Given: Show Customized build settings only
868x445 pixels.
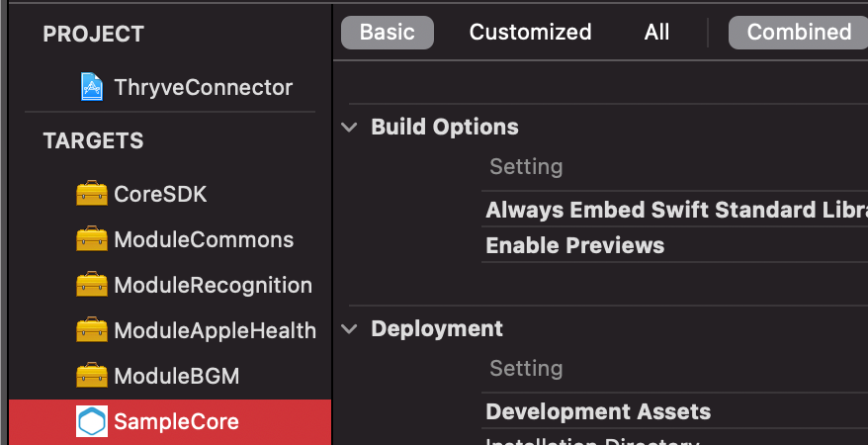Looking at the screenshot, I should (x=530, y=32).
